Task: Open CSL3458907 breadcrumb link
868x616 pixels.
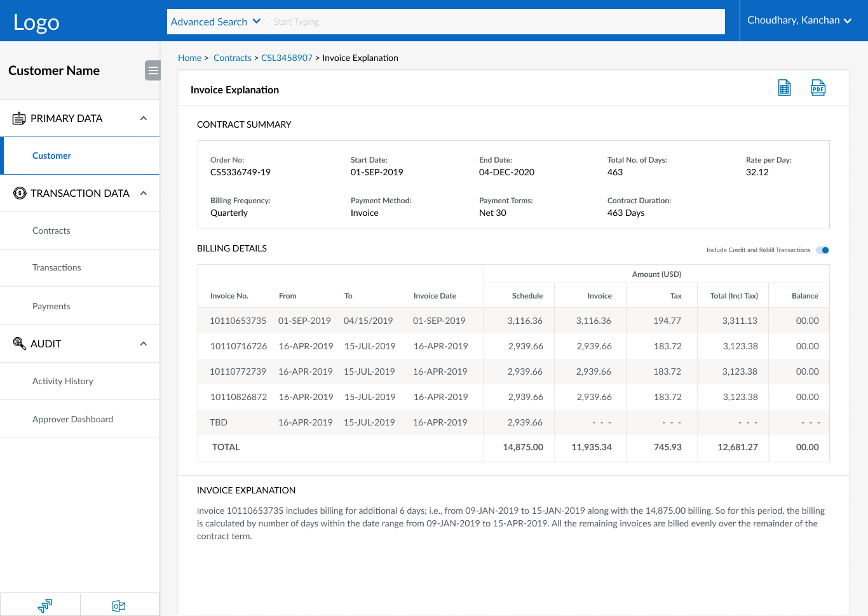Action: pos(287,58)
